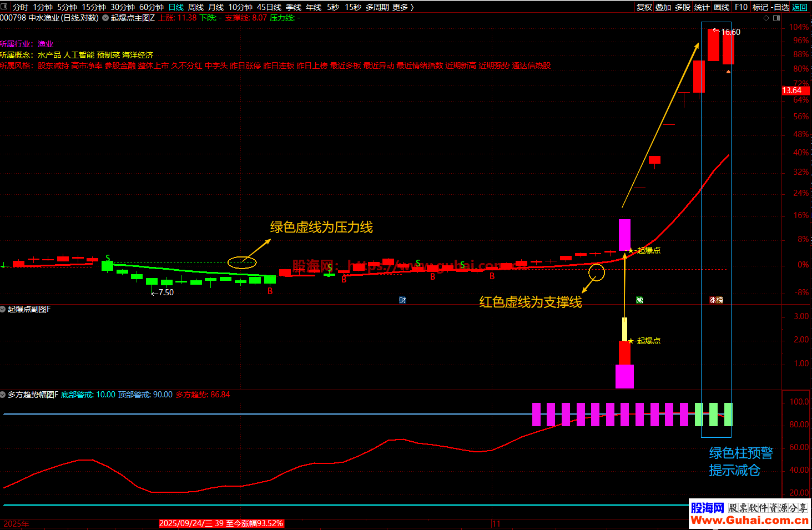Viewport: 812px width, 530px height.
Task: Click the panel layout icon left of 分时
Action: pos(5,7)
